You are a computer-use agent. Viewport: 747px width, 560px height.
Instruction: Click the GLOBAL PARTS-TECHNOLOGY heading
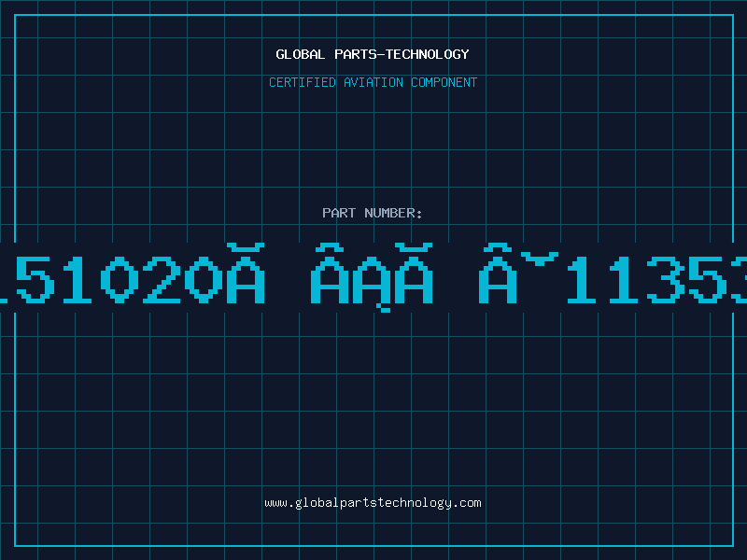[x=373, y=54]
